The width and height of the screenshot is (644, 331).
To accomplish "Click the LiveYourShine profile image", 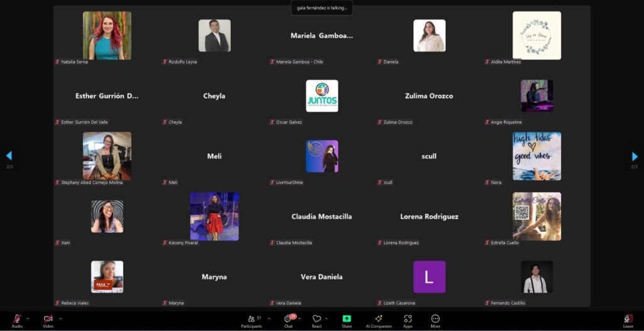I will pos(322,156).
